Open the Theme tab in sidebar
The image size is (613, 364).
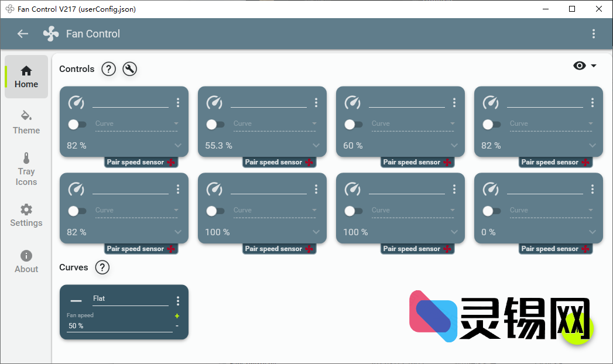tap(26, 122)
